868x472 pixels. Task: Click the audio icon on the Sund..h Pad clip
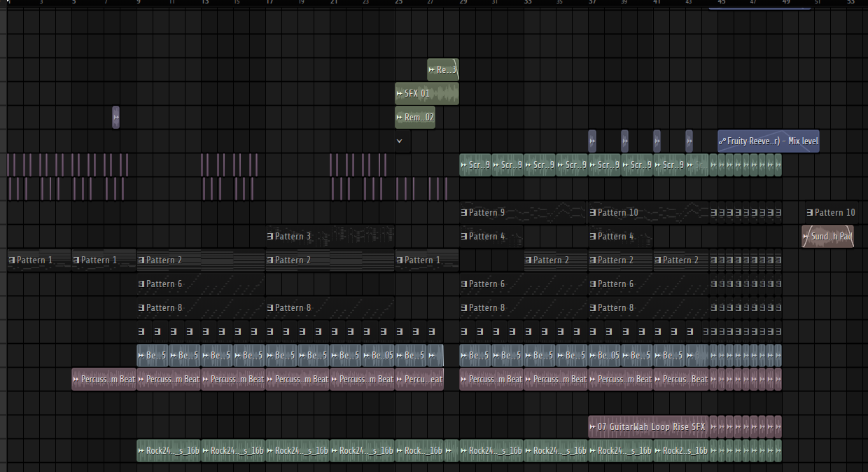[806, 236]
